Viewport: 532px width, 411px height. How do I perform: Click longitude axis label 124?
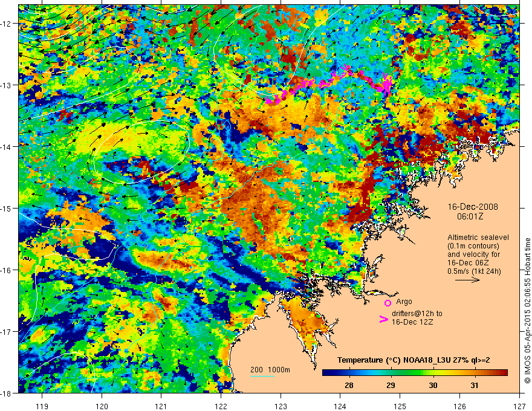coord(340,406)
